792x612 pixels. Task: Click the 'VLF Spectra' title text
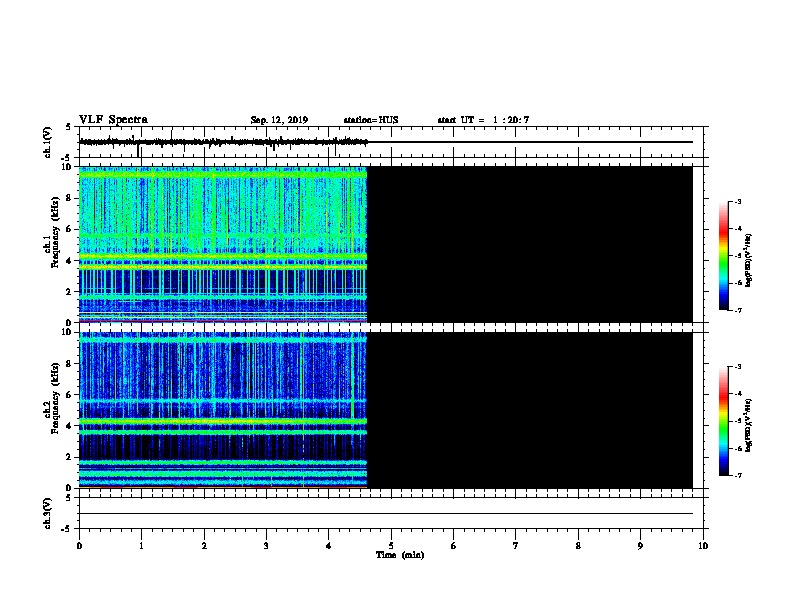pyautogui.click(x=113, y=120)
